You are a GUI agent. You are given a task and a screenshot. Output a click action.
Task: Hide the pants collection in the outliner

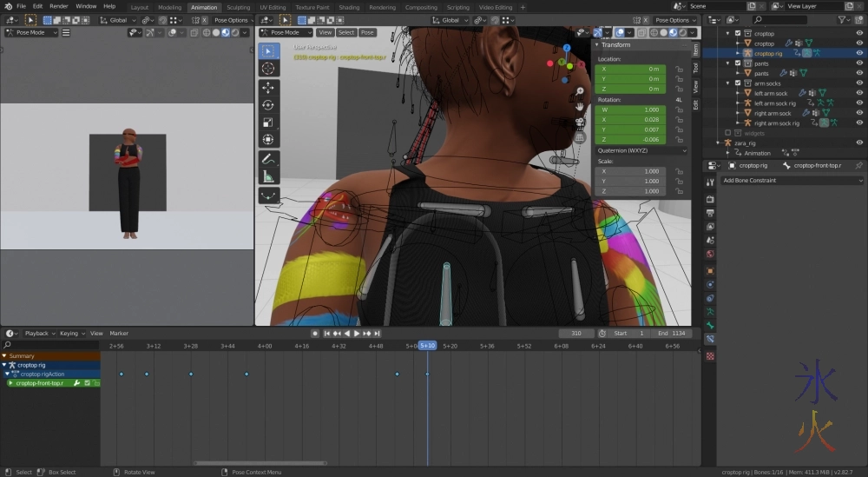858,63
